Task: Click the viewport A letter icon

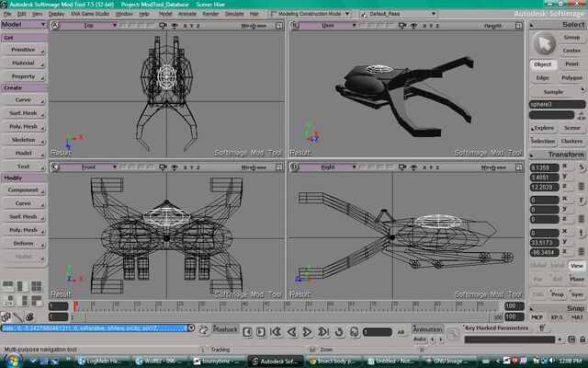Action: click(x=55, y=26)
